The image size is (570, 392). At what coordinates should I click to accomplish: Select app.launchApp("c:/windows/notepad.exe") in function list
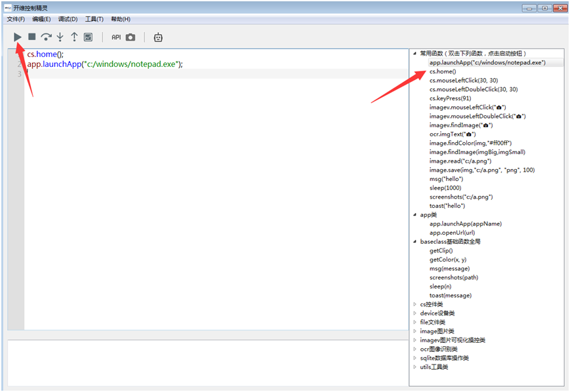[x=487, y=62]
